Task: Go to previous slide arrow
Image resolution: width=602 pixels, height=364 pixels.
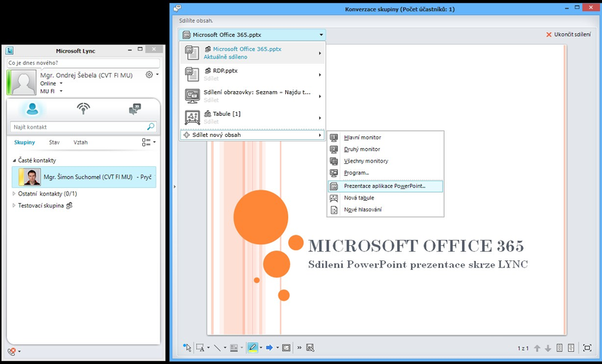Action: 537,348
